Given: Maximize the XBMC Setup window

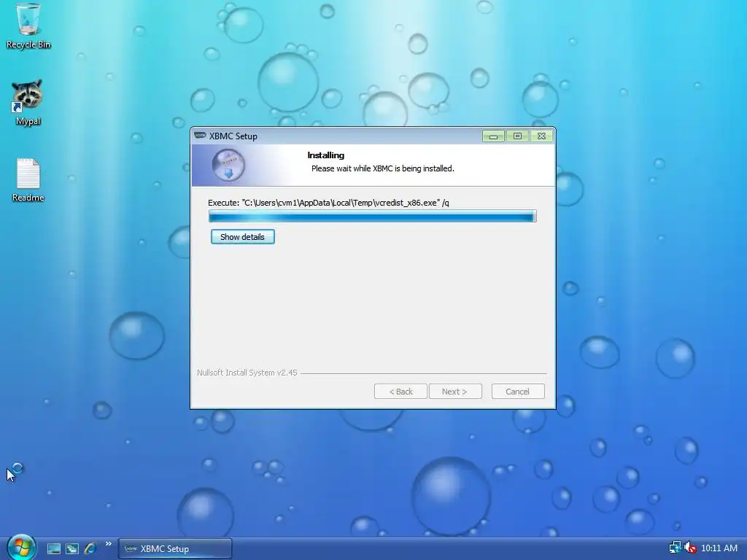Looking at the screenshot, I should [x=517, y=136].
